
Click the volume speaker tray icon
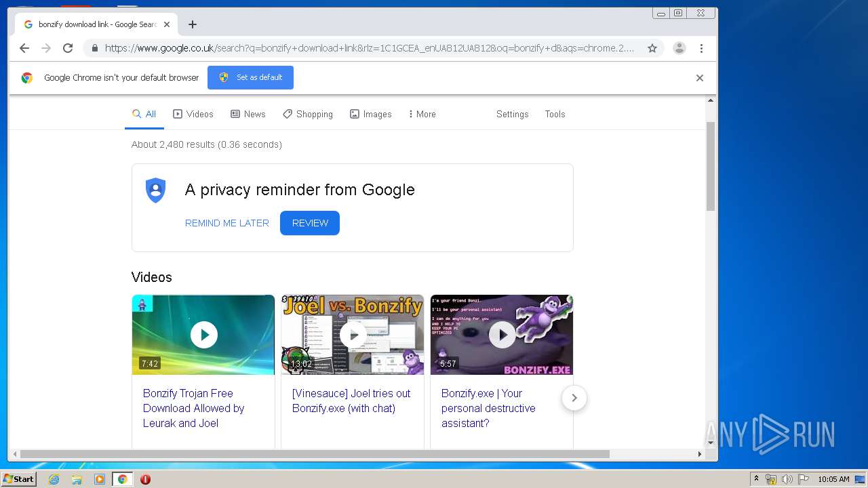pyautogui.click(x=787, y=479)
